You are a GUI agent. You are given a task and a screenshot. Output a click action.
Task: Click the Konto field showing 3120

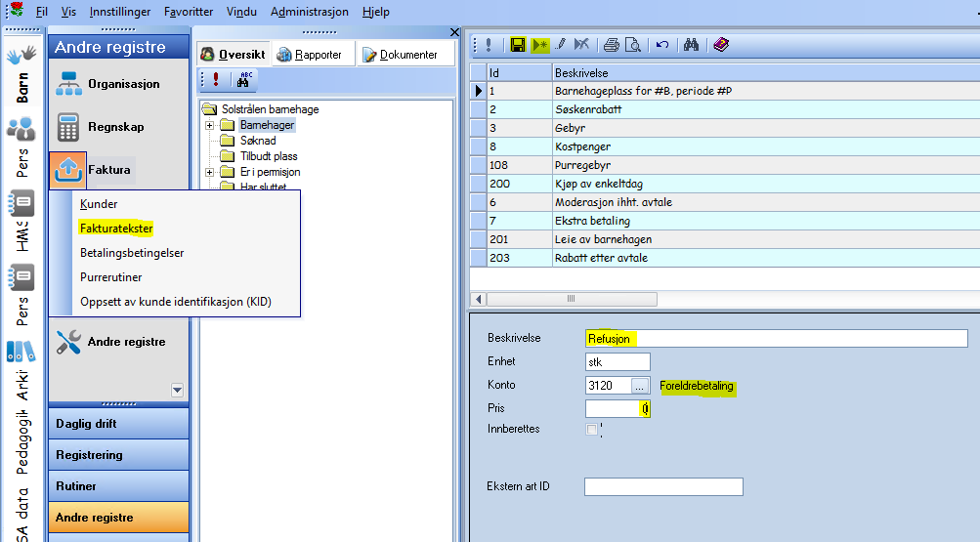(x=608, y=386)
